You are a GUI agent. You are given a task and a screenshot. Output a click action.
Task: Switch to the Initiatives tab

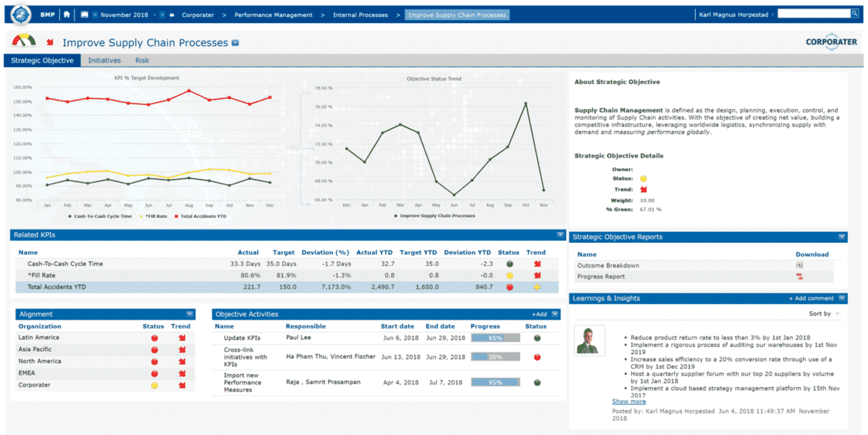coord(104,60)
